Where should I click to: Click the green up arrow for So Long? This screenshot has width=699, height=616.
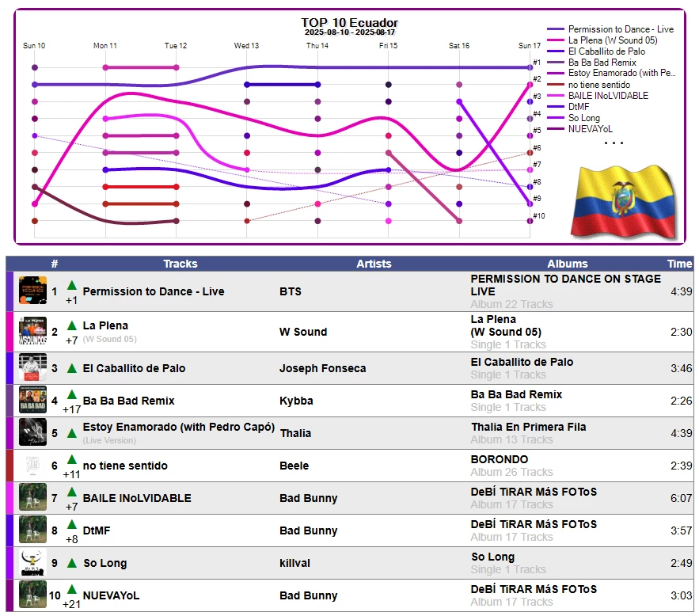tap(72, 563)
